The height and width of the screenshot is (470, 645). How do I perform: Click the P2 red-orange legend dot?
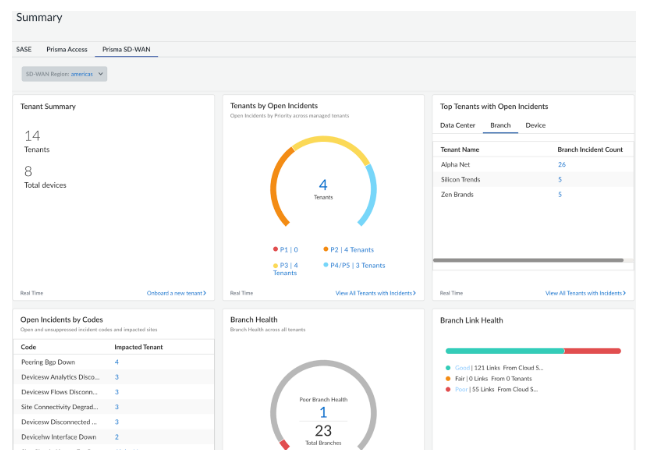[326, 249]
